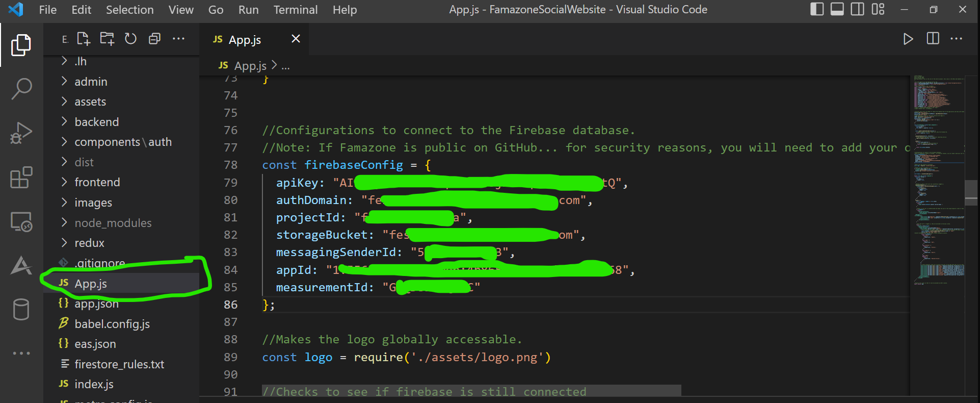Image resolution: width=980 pixels, height=403 pixels.
Task: Open eas.json from the file tree
Action: click(x=121, y=344)
